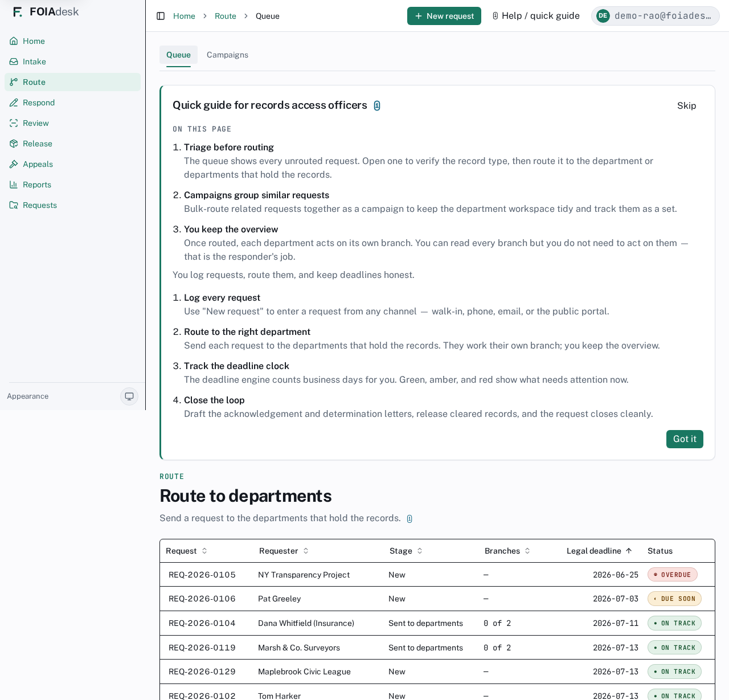Dismiss guide with Got it button

[685, 439]
